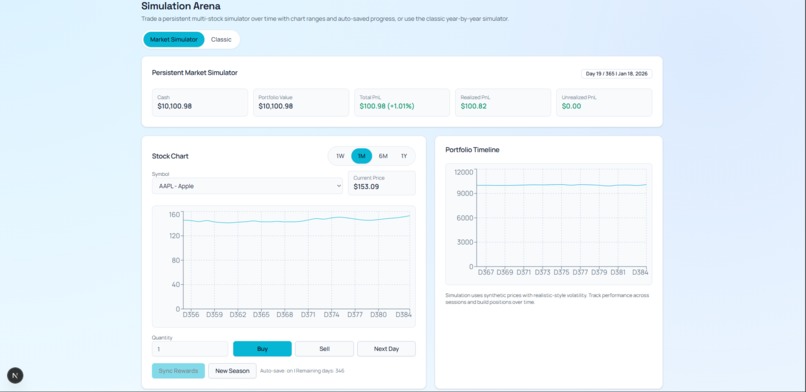Click the Portfolio Value card amount
This screenshot has height=392, width=806.
point(276,106)
